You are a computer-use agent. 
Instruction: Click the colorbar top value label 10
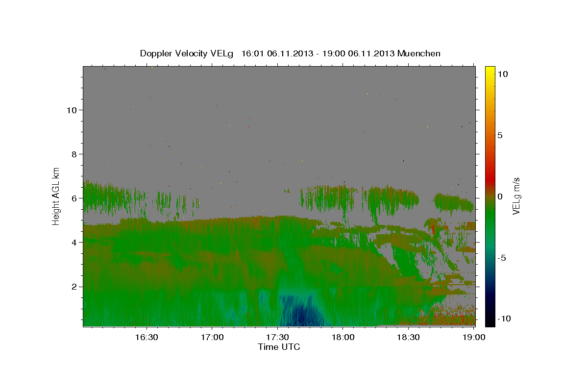click(502, 74)
